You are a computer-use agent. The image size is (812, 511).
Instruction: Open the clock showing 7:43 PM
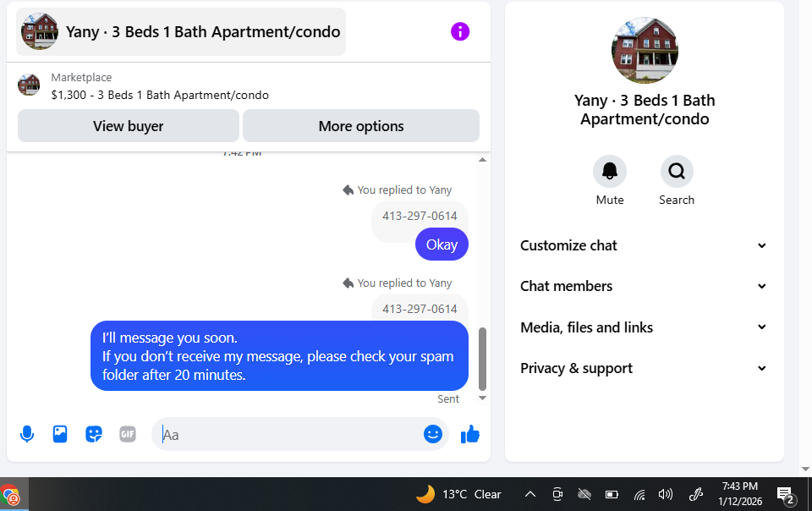point(740,494)
